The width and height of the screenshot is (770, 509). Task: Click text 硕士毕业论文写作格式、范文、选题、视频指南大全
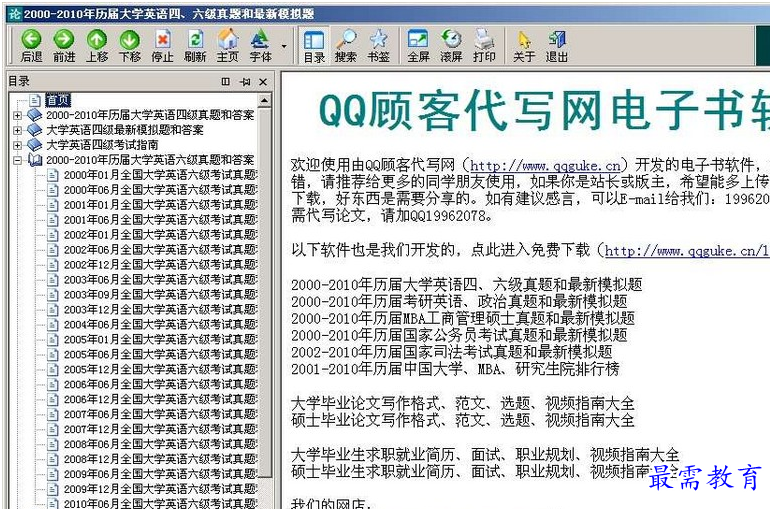463,420
